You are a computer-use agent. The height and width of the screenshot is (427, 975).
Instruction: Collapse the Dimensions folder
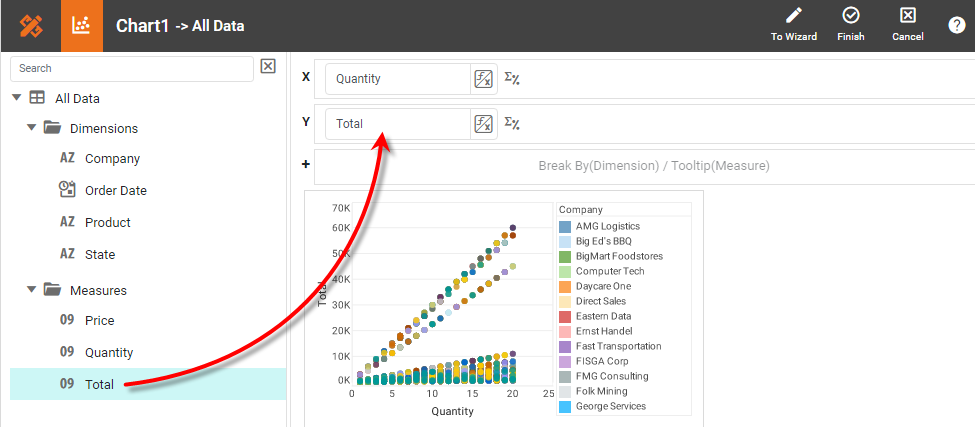(x=31, y=128)
